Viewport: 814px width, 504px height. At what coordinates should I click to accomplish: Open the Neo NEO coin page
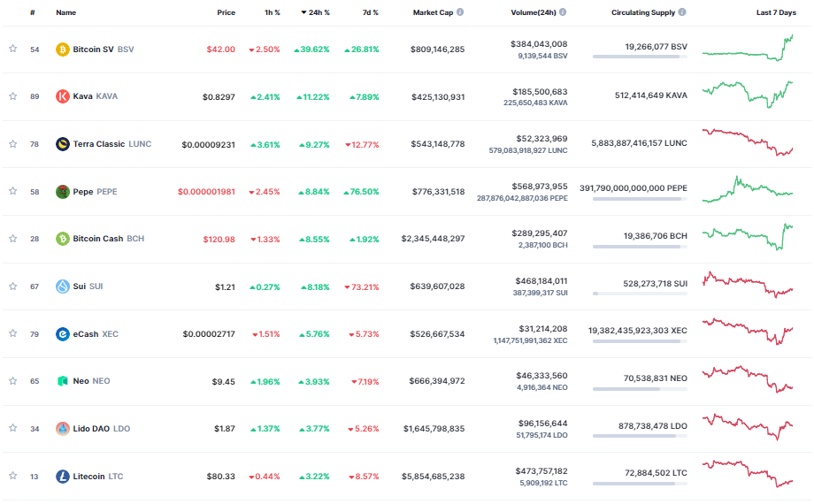(91, 381)
